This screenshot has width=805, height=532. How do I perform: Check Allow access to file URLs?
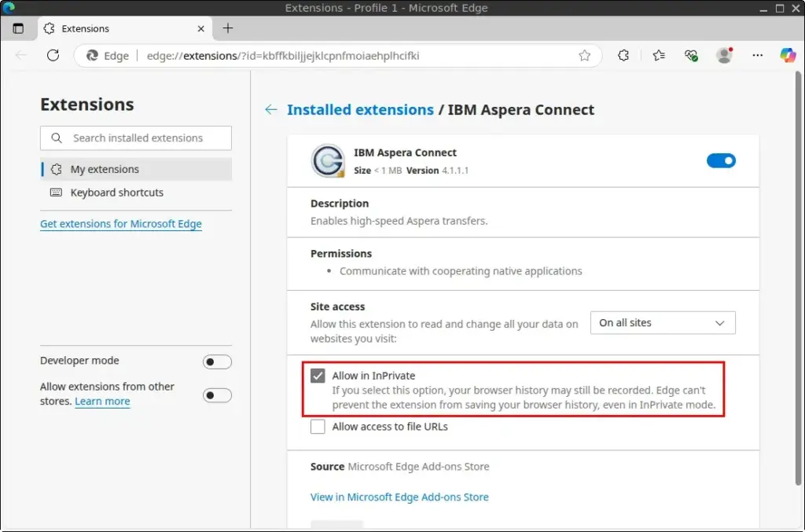pyautogui.click(x=318, y=427)
